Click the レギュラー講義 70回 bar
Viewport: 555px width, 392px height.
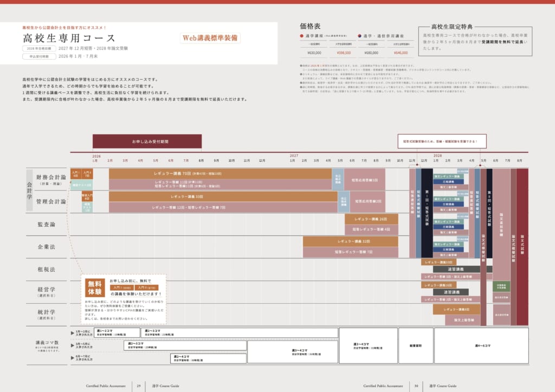pos(220,174)
